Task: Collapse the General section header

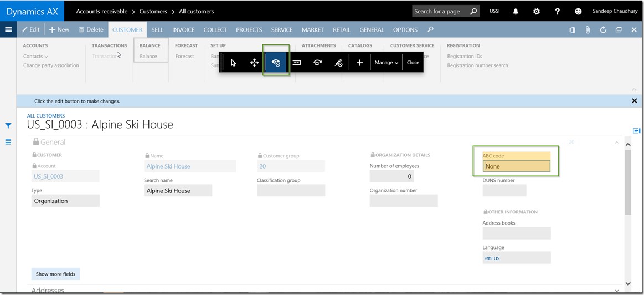Action: [x=617, y=143]
